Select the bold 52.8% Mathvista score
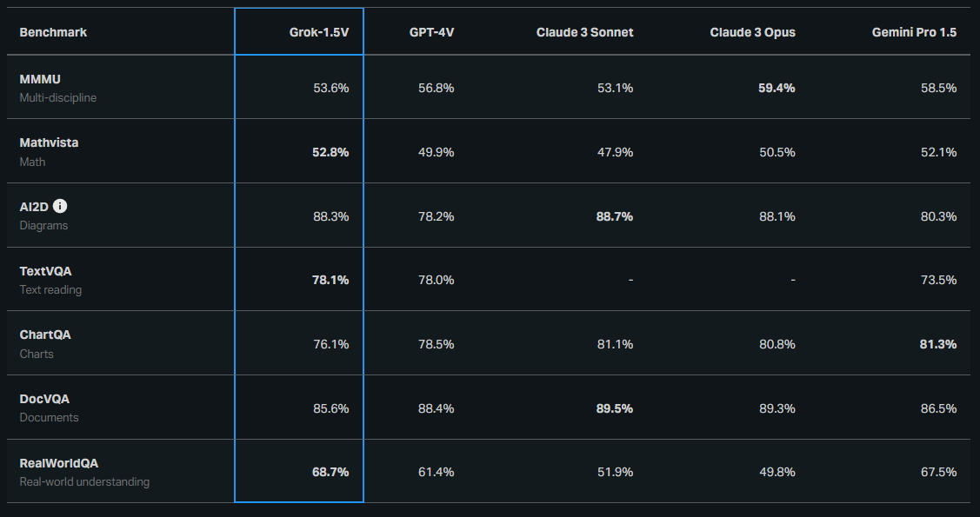This screenshot has width=980, height=517. pyautogui.click(x=330, y=152)
